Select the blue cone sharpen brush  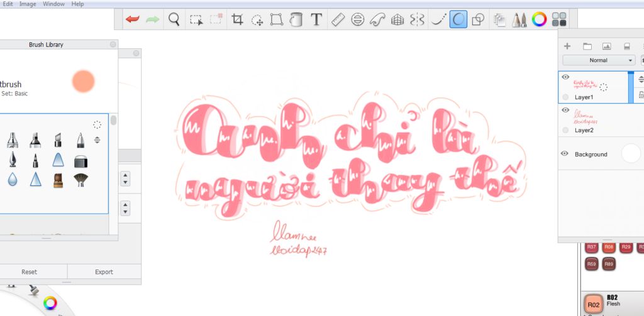click(36, 179)
